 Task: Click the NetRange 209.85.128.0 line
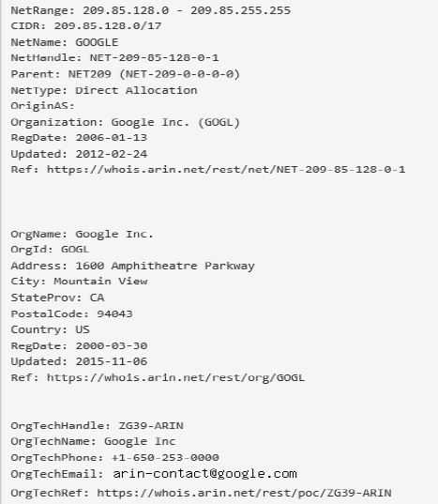pos(151,10)
